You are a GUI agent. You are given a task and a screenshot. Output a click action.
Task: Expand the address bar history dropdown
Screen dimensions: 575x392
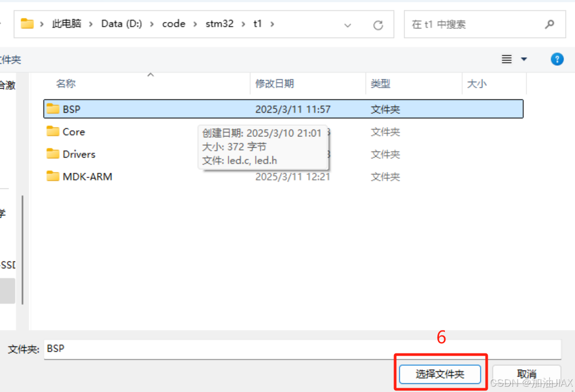[x=347, y=25]
